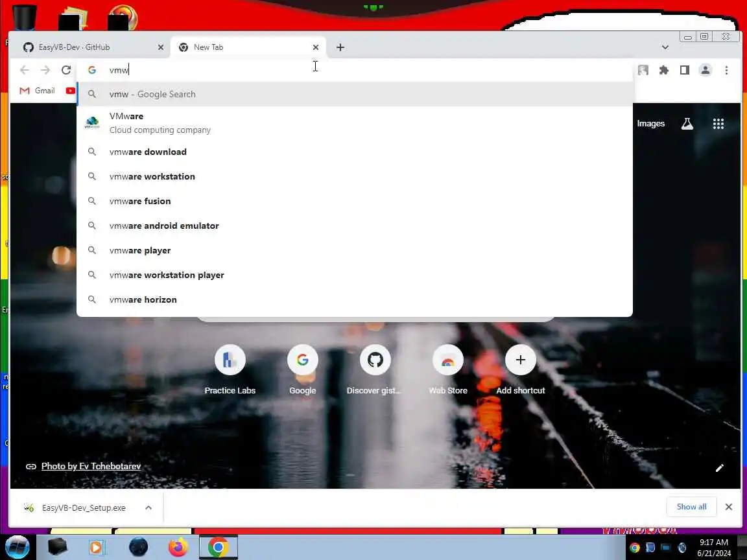Screen dimensions: 747x560
Task: Close the EasyVB-Dev GitHub tab
Action: tap(161, 47)
